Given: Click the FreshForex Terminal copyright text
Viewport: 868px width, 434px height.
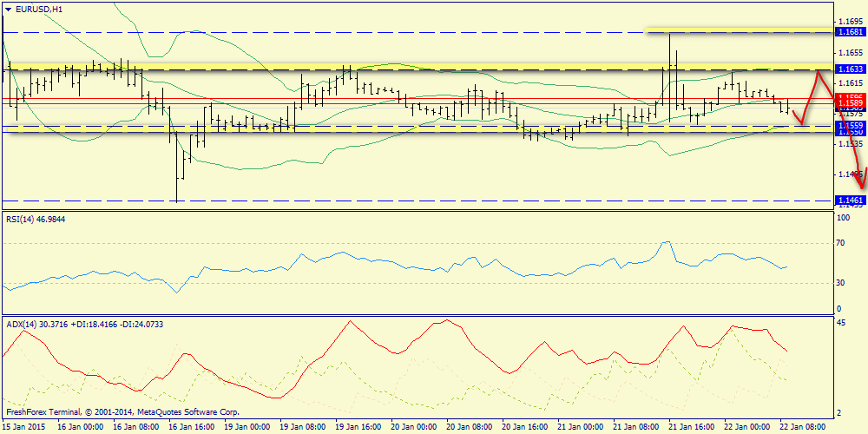Looking at the screenshot, I should 123,412.
